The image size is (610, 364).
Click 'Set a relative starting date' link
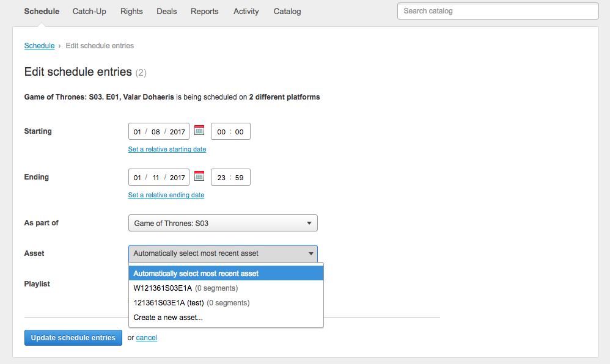[167, 150]
